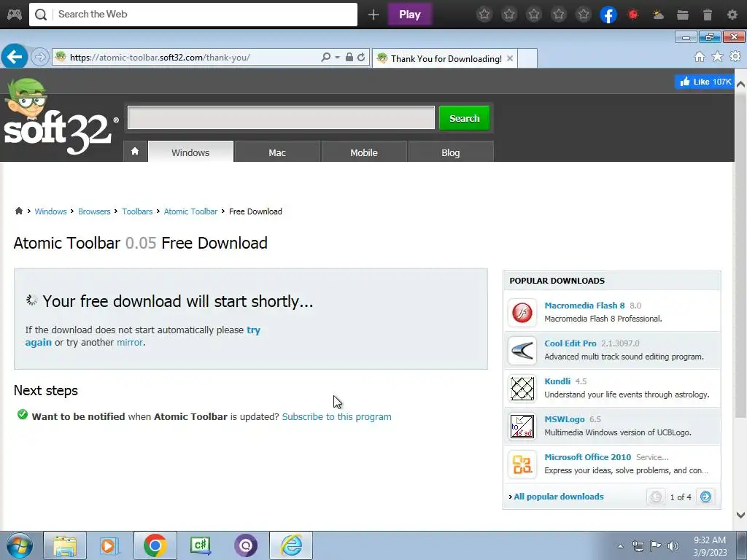Click the mirror download link
The width and height of the screenshot is (747, 560).
130,343
